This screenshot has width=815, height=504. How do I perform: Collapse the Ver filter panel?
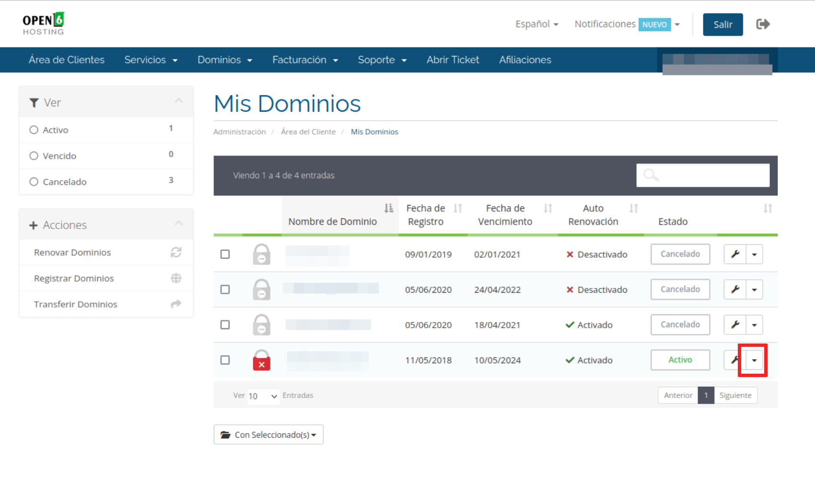(179, 101)
